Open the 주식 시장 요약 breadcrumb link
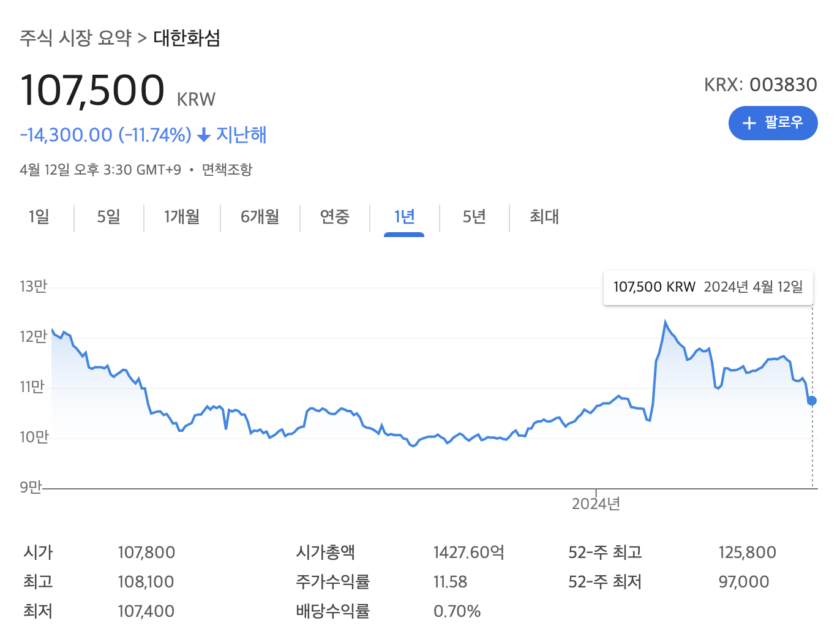Viewport: 840px width, 642px height. click(76, 38)
